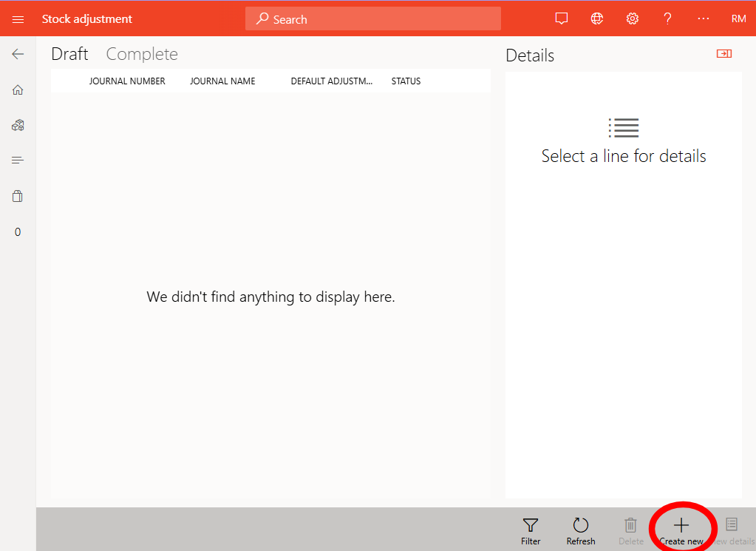Image resolution: width=756 pixels, height=551 pixels.
Task: Click the RM user profile button
Action: click(738, 19)
